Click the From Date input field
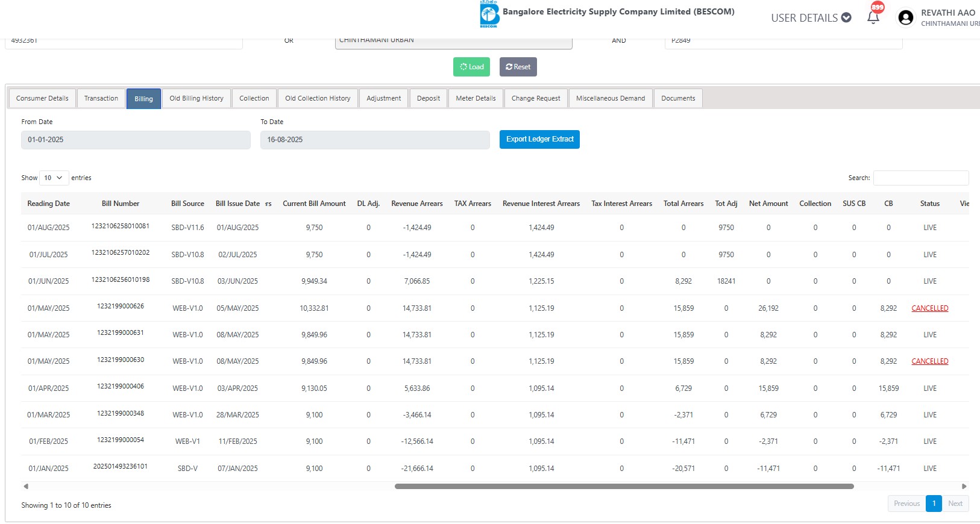980x524 pixels. point(136,140)
